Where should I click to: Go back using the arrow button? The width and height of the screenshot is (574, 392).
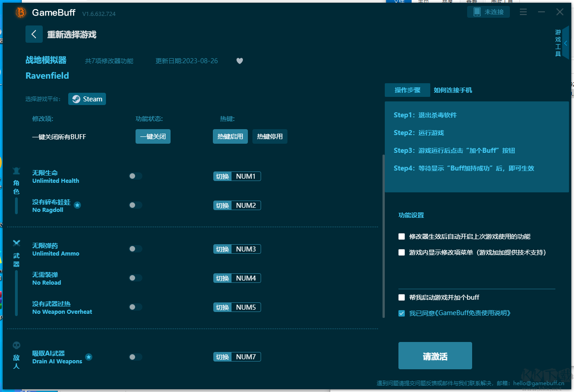tap(34, 34)
